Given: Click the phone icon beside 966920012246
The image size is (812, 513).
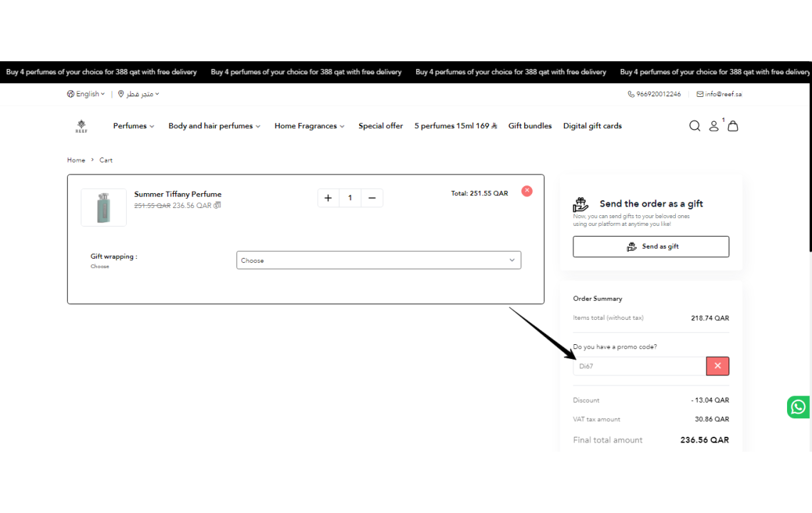Looking at the screenshot, I should click(631, 94).
